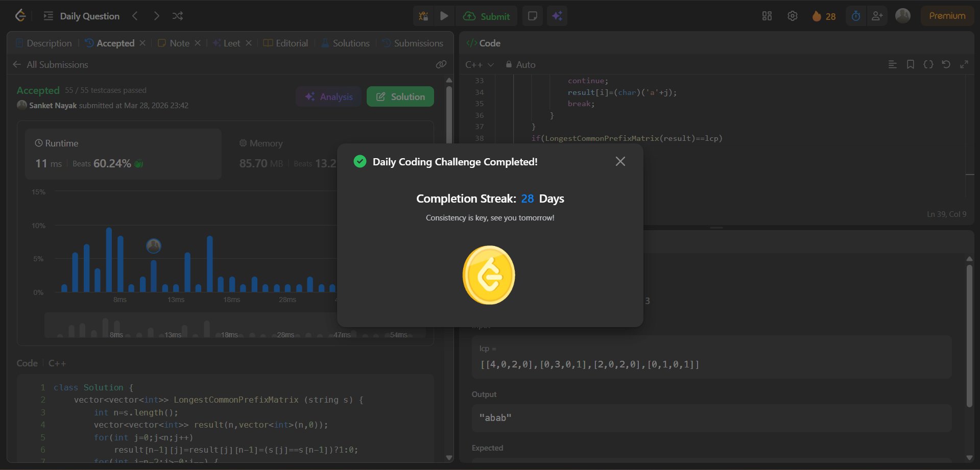
Task: Switch to the Editorial tab
Action: (x=285, y=43)
